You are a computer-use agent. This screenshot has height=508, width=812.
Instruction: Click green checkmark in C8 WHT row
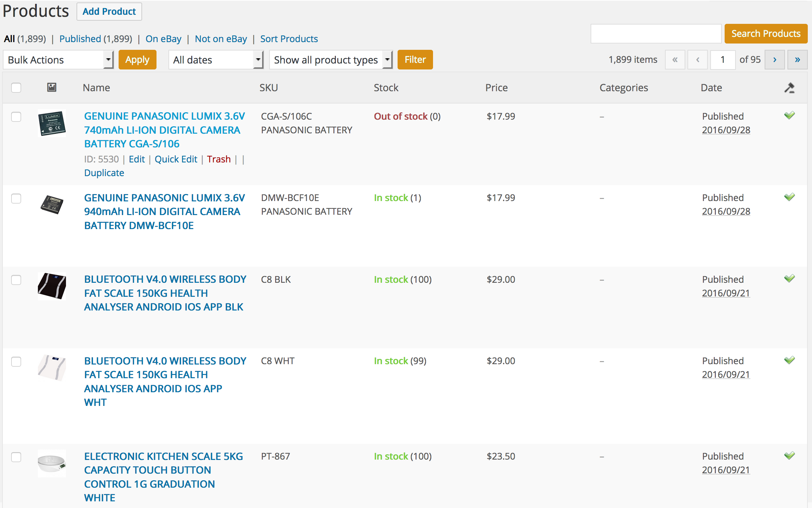click(790, 360)
